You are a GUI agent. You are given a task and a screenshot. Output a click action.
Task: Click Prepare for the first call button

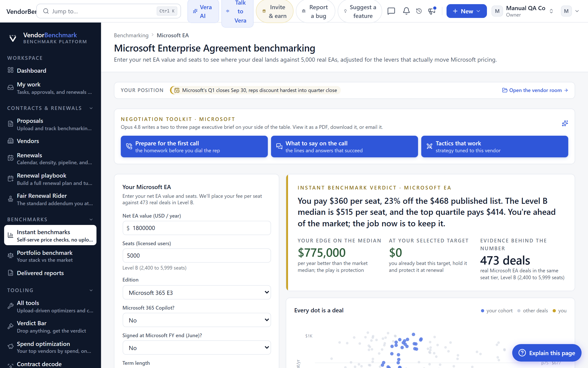click(194, 147)
